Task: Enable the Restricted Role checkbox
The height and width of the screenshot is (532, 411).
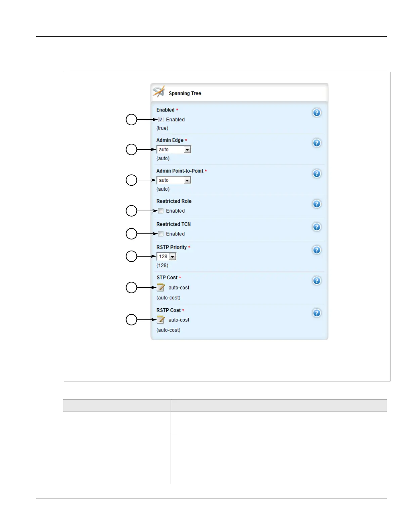Action: click(x=161, y=211)
